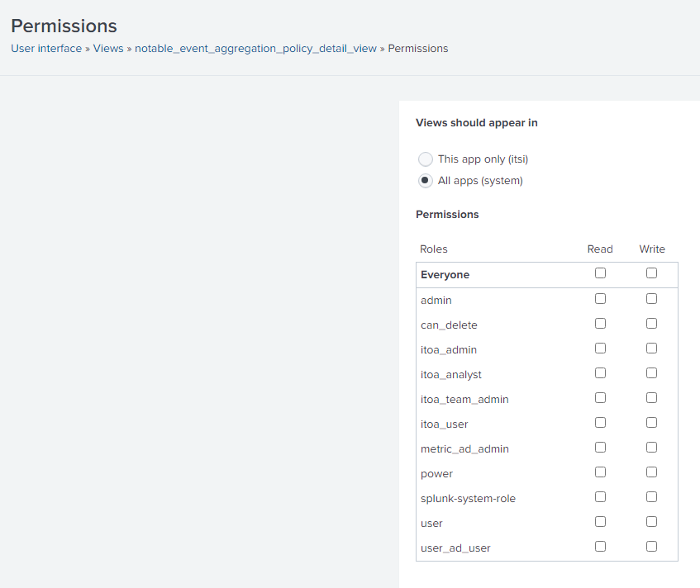Select the 'All apps (system)' radio button
Screen dimensions: 700x588
pos(425,180)
